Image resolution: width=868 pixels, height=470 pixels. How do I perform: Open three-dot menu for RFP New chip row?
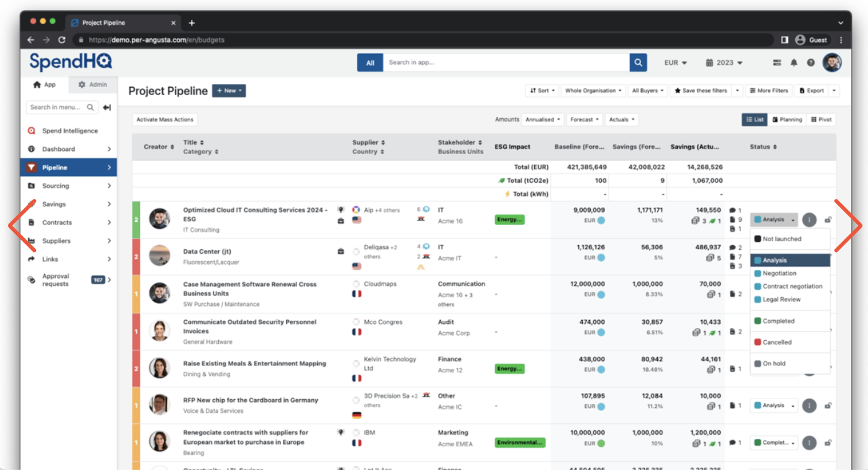(808, 405)
